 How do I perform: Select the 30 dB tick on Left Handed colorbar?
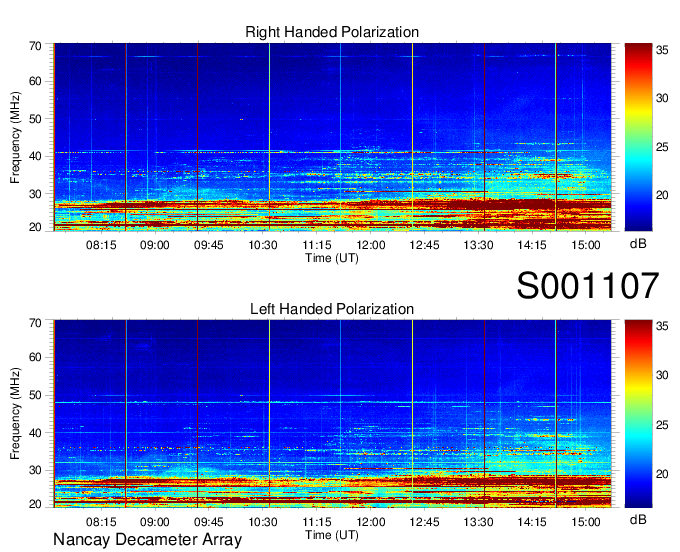pyautogui.click(x=662, y=375)
